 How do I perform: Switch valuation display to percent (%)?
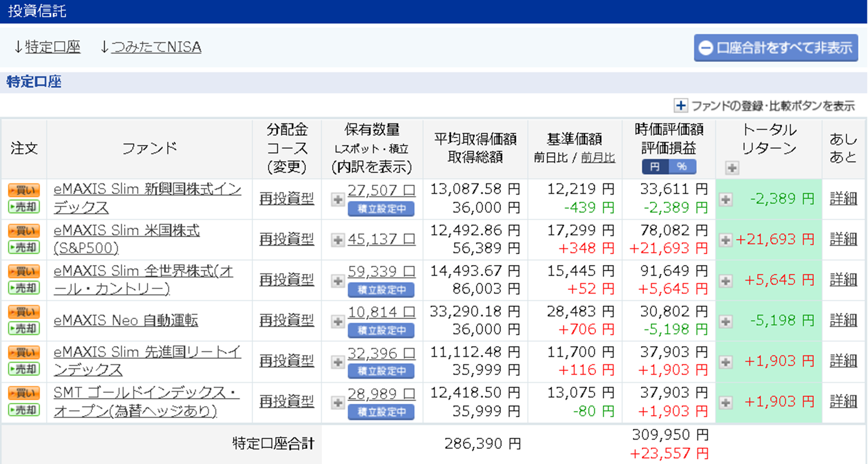click(682, 167)
